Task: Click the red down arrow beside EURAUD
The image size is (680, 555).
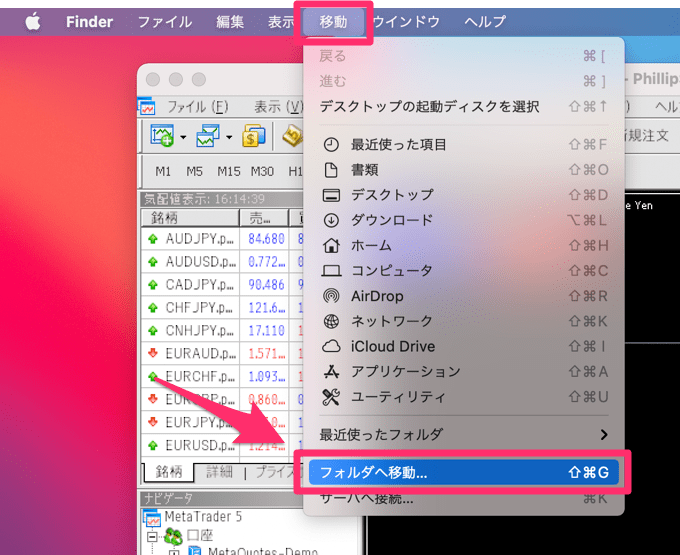Action: coord(153,353)
